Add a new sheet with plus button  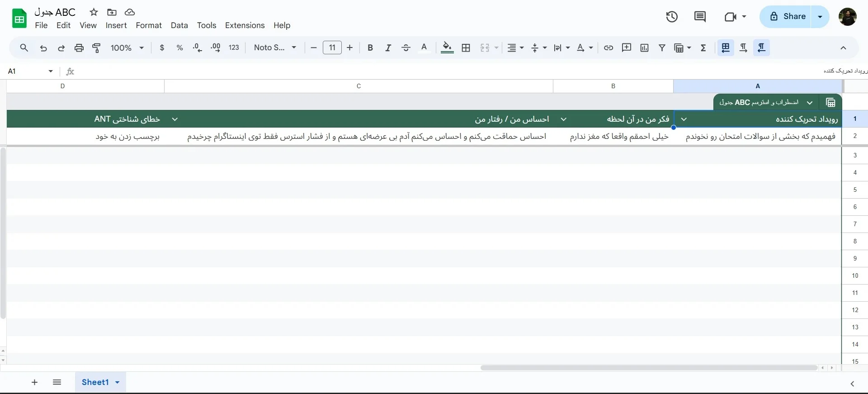34,382
